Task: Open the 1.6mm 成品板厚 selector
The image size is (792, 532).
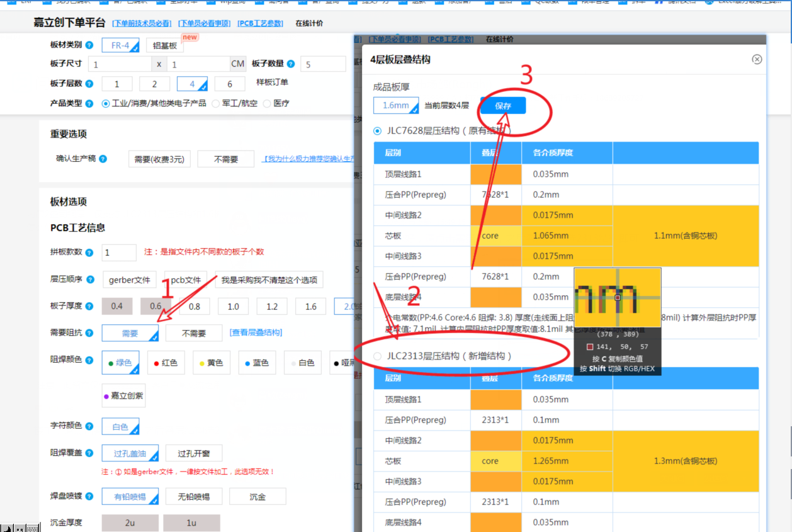Action: (396, 106)
